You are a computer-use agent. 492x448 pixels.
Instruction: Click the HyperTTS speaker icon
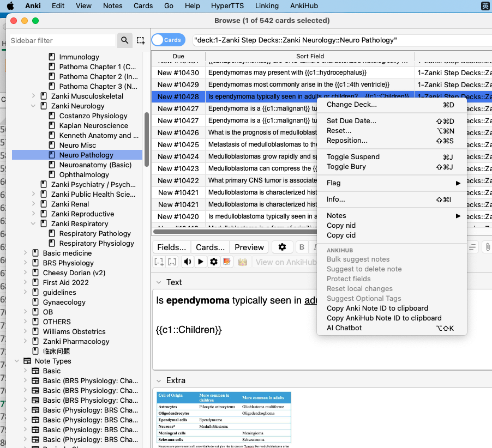188,262
